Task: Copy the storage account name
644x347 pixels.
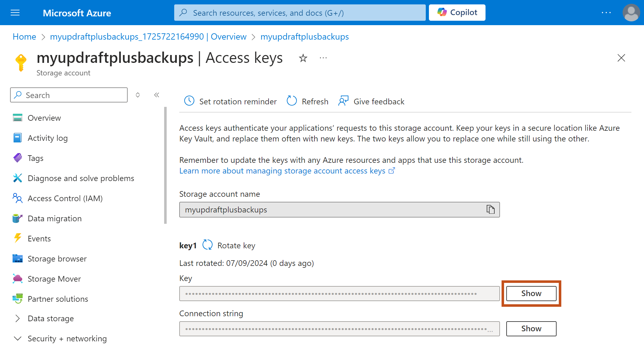Action: (490, 209)
